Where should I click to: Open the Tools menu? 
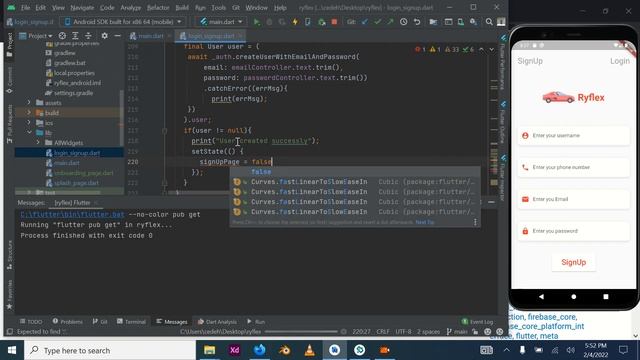pyautogui.click(x=218, y=8)
